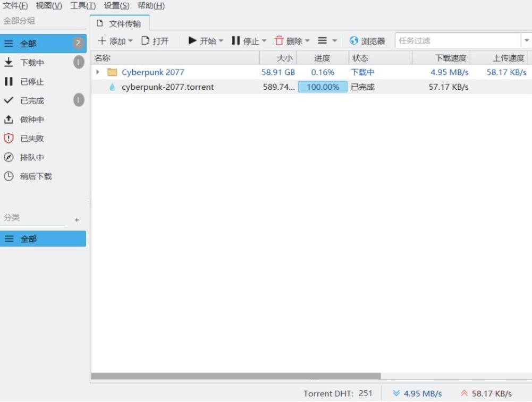Screen dimensions: 532x402
Task: Click the 打开 file icon button
Action: coord(155,41)
